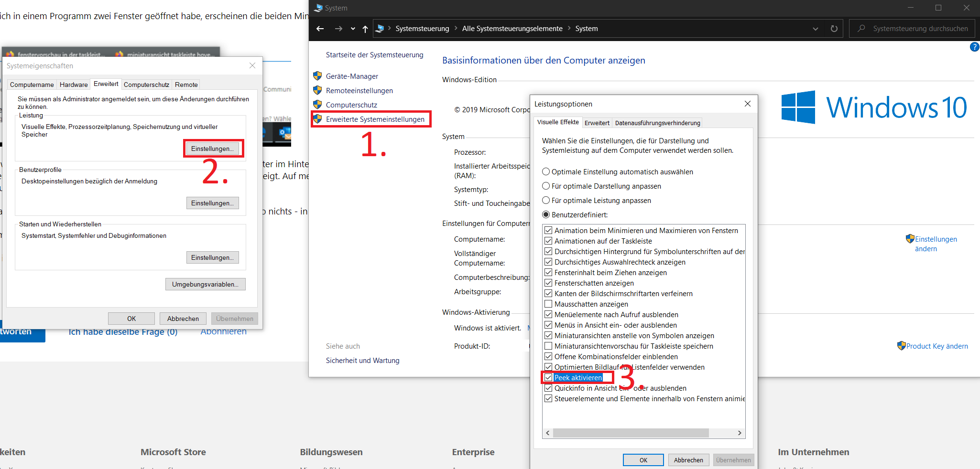
Task: Click Ich habe dieselbe Frage link
Action: [123, 332]
